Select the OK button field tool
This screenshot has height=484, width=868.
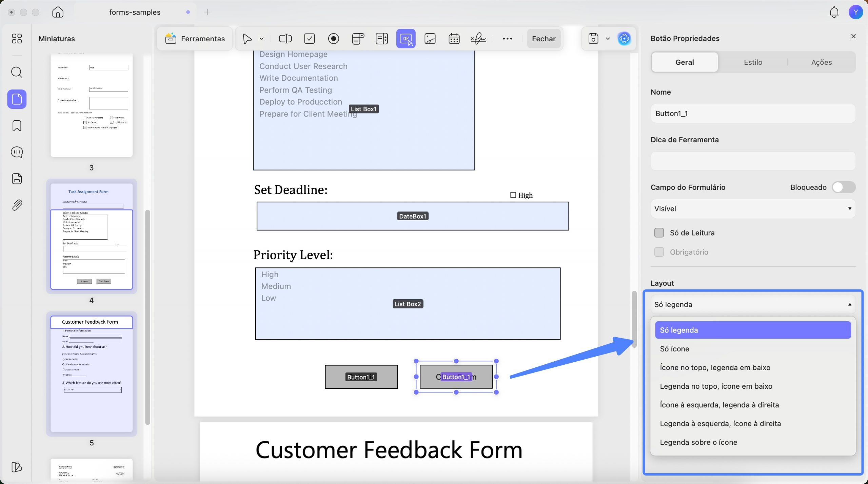(x=406, y=39)
